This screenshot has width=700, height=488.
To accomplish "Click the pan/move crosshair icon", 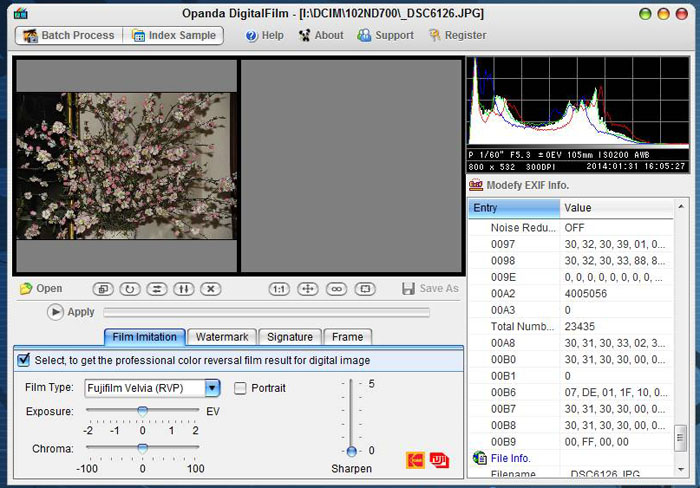I will (x=308, y=289).
